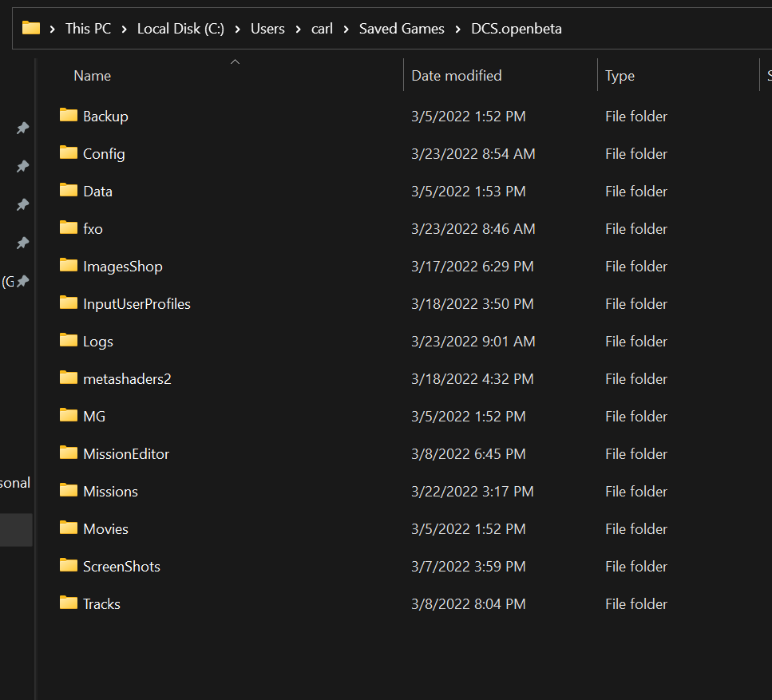Select the Logs folder icon

coord(69,340)
